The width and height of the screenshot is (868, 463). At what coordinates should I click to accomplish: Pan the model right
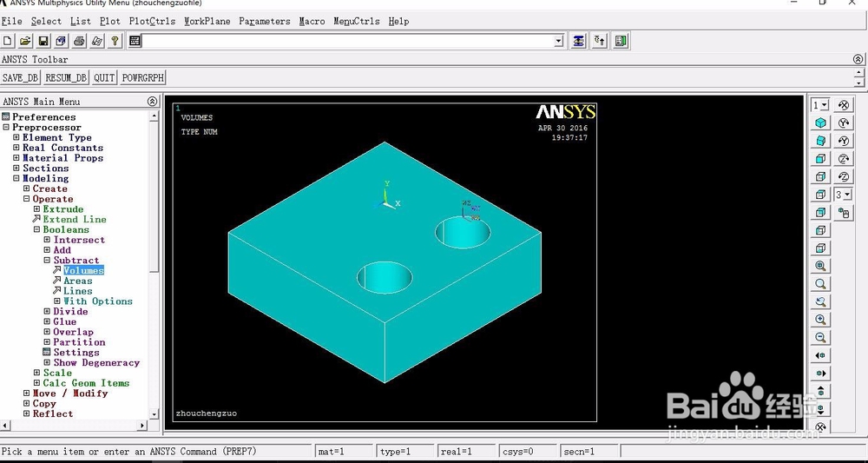tap(820, 374)
